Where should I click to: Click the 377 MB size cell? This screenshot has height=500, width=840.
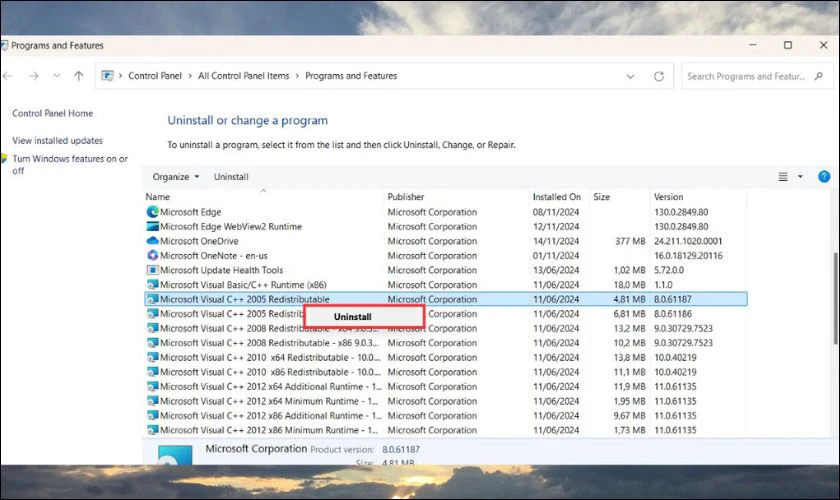pyautogui.click(x=630, y=241)
